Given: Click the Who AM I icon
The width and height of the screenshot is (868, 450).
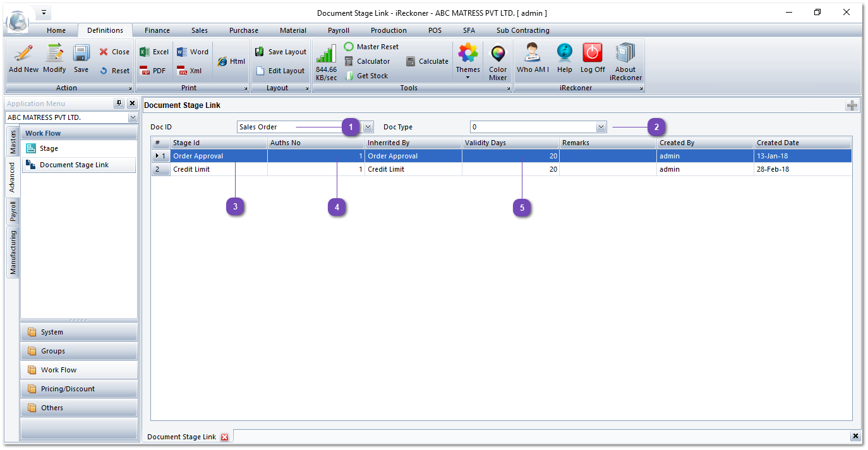Looking at the screenshot, I should tap(532, 60).
